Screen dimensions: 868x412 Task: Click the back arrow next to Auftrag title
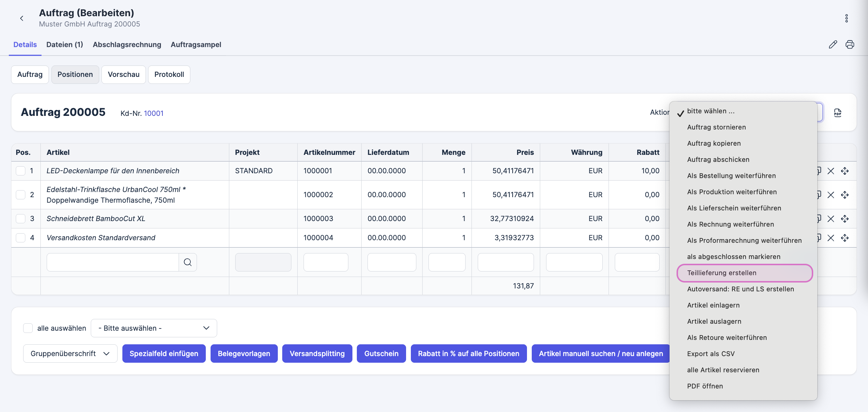coord(22,18)
